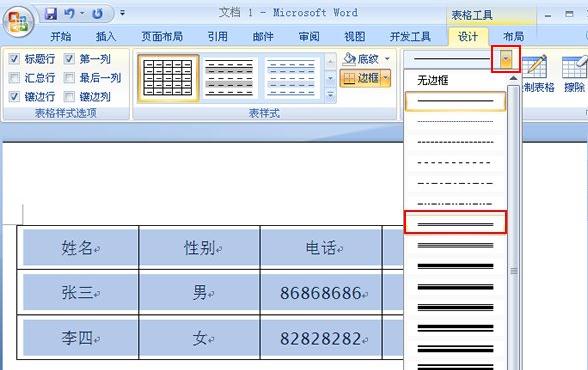Open the Office button menu

(x=19, y=21)
